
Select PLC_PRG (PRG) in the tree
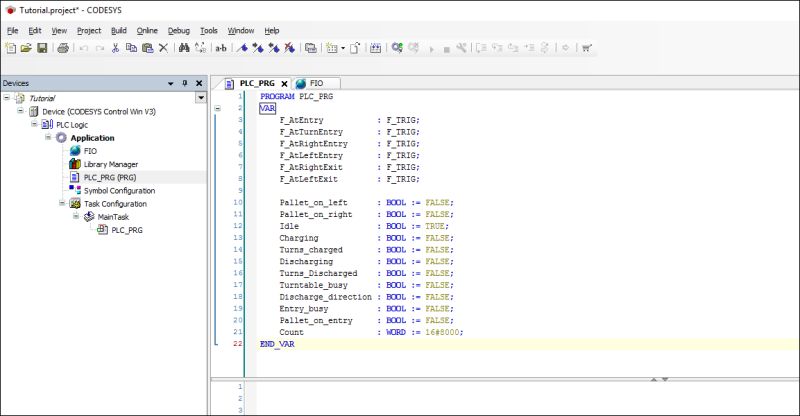point(110,177)
